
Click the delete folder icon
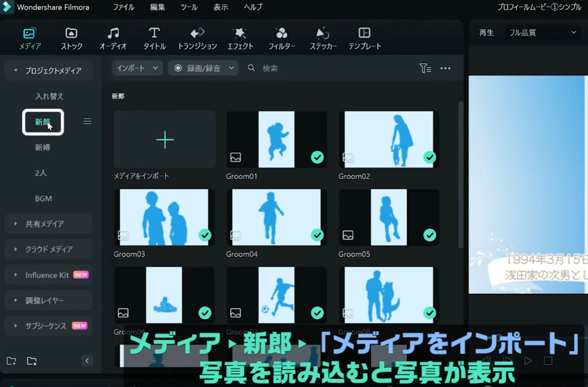(x=32, y=361)
